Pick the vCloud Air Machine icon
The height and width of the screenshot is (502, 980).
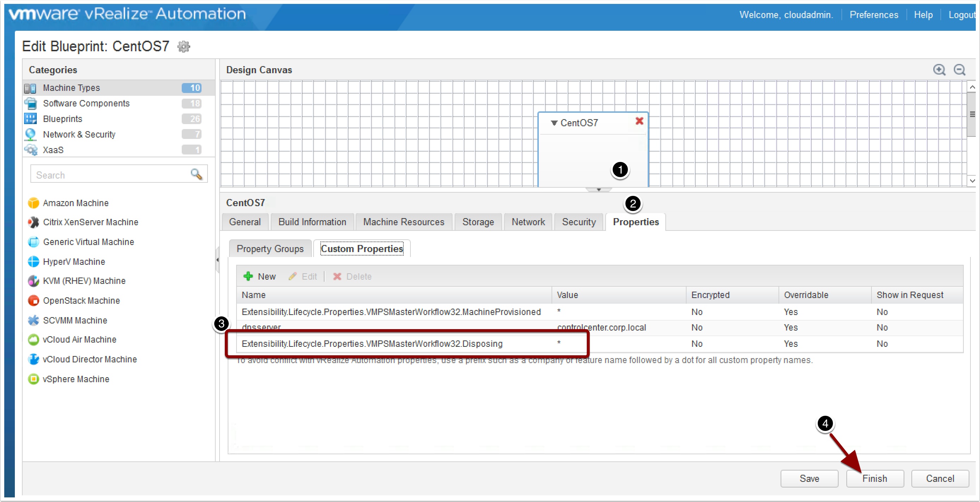(x=34, y=340)
